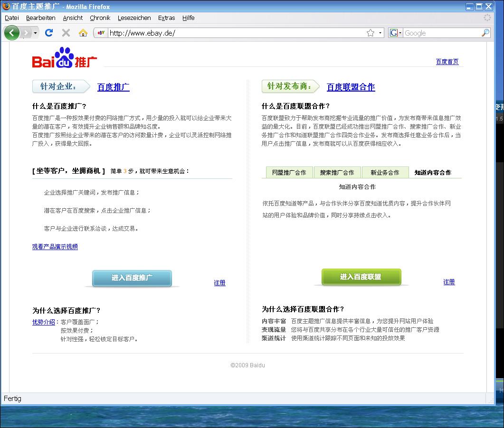Image resolution: width=504 pixels, height=428 pixels.
Task: Open the 百度联盟合作 heading link
Action: (x=351, y=87)
